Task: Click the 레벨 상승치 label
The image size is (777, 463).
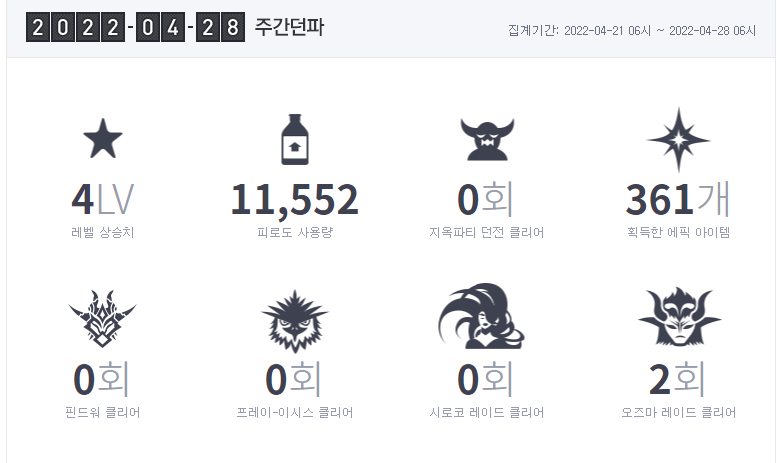Action: pyautogui.click(x=103, y=232)
